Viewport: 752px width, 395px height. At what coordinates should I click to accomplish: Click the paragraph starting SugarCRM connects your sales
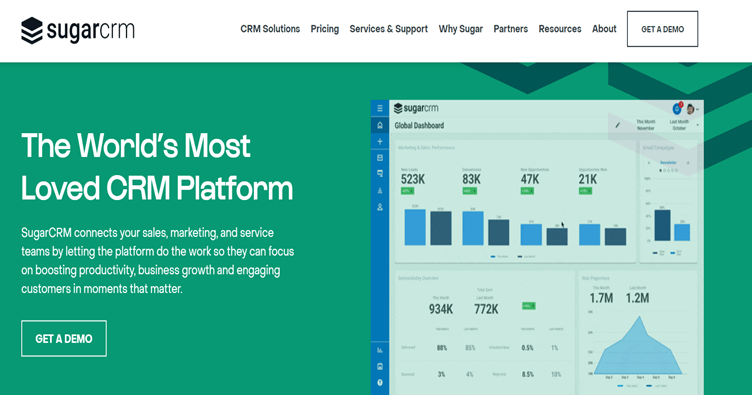click(x=157, y=261)
